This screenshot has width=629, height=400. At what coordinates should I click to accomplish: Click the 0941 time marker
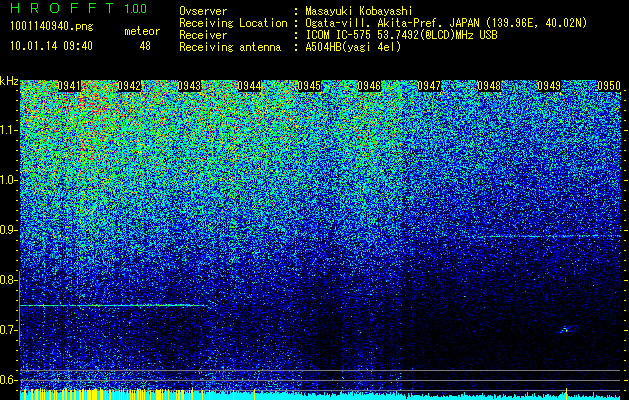pyautogui.click(x=69, y=86)
